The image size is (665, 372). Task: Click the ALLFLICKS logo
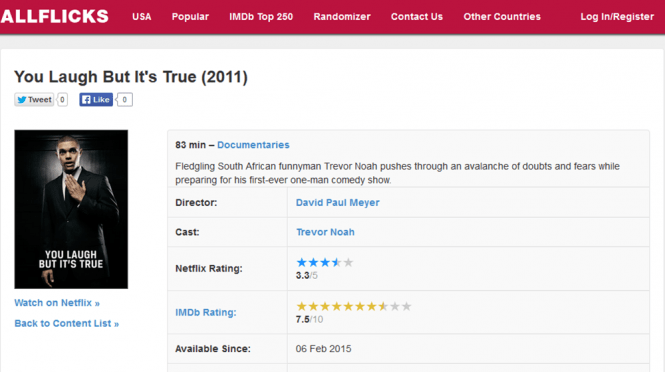[x=54, y=17]
